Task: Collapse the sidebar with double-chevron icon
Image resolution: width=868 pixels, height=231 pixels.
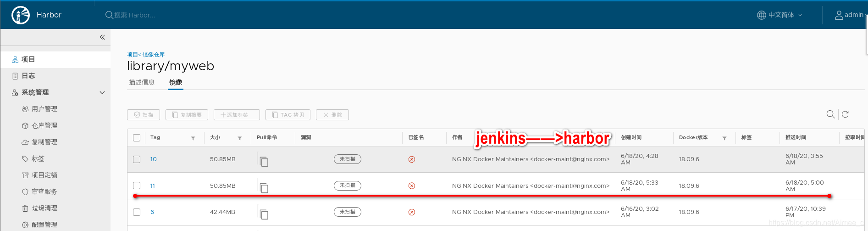Action: [x=102, y=37]
